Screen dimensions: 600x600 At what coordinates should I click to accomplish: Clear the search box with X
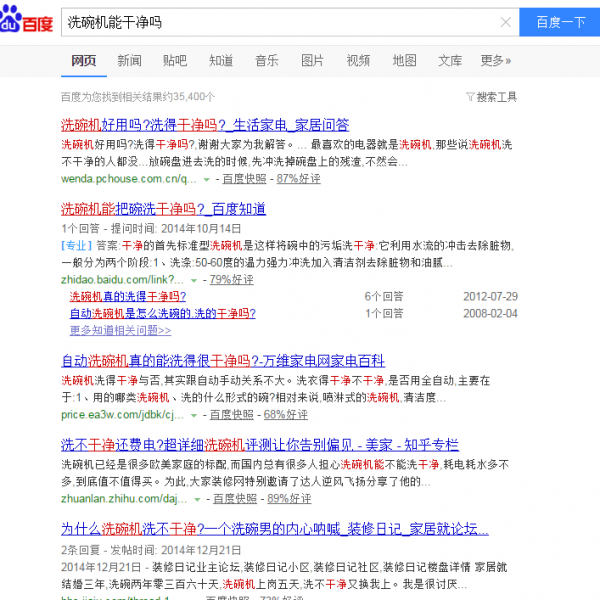point(505,22)
